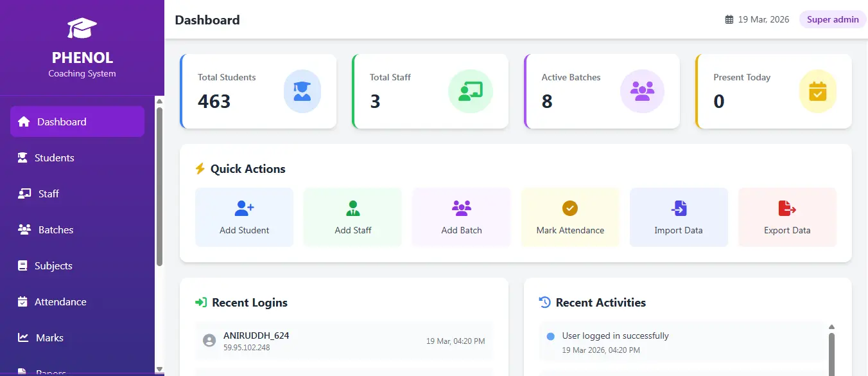Click the Staff chalkboard icon in sidebar
868x376 pixels.
[x=24, y=193]
